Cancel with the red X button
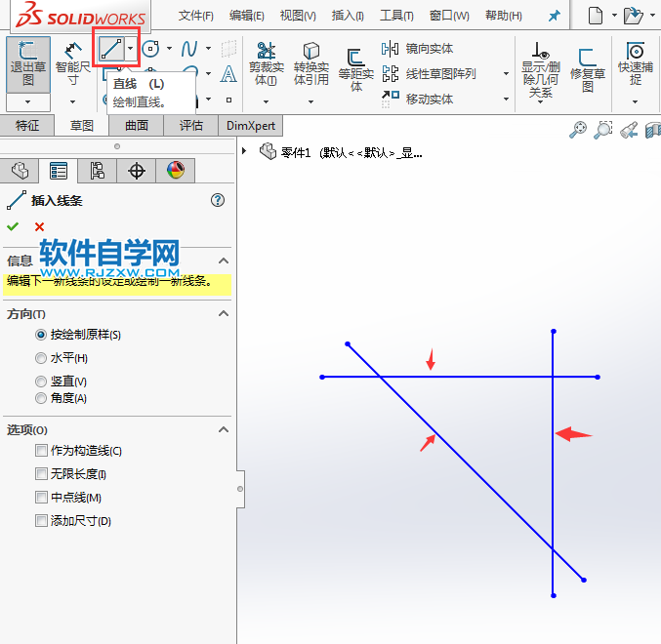Image resolution: width=661 pixels, height=644 pixels. click(x=40, y=227)
